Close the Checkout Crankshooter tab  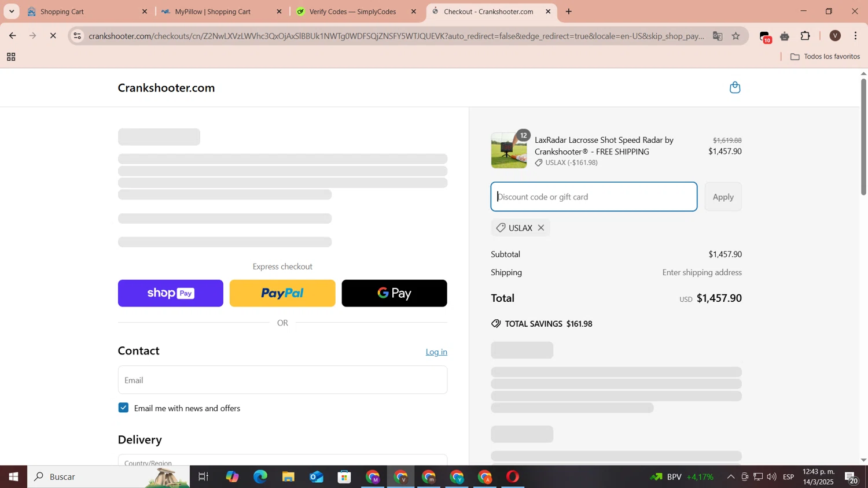(x=548, y=12)
